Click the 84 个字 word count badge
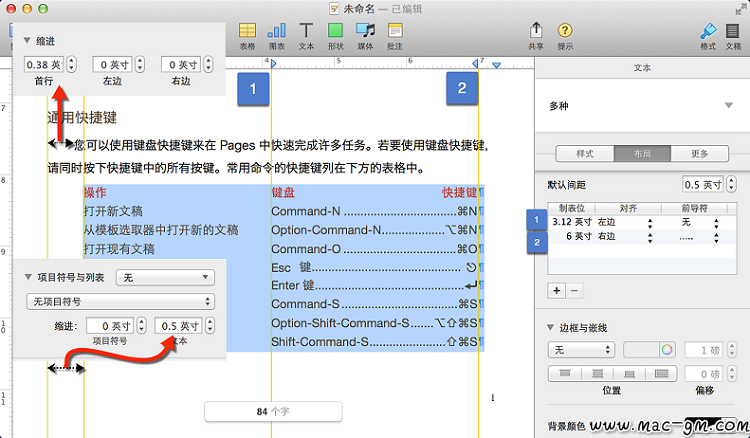The image size is (750, 438). [x=273, y=411]
